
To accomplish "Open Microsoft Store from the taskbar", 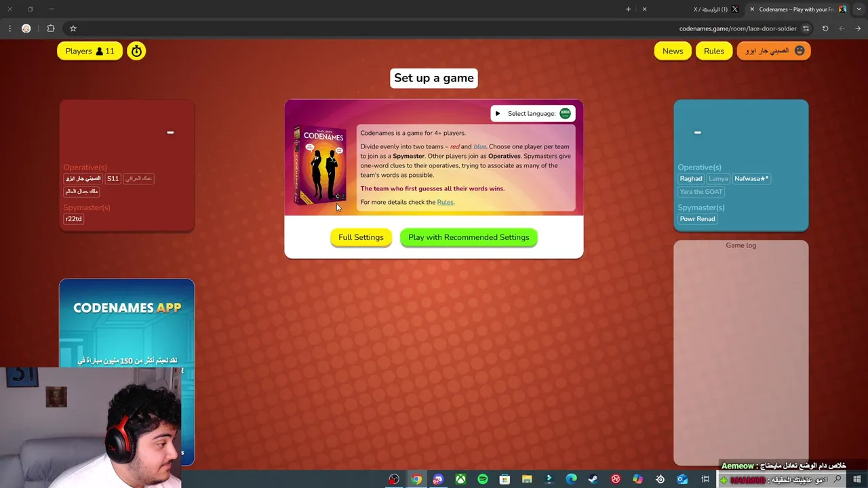I will click(x=505, y=479).
